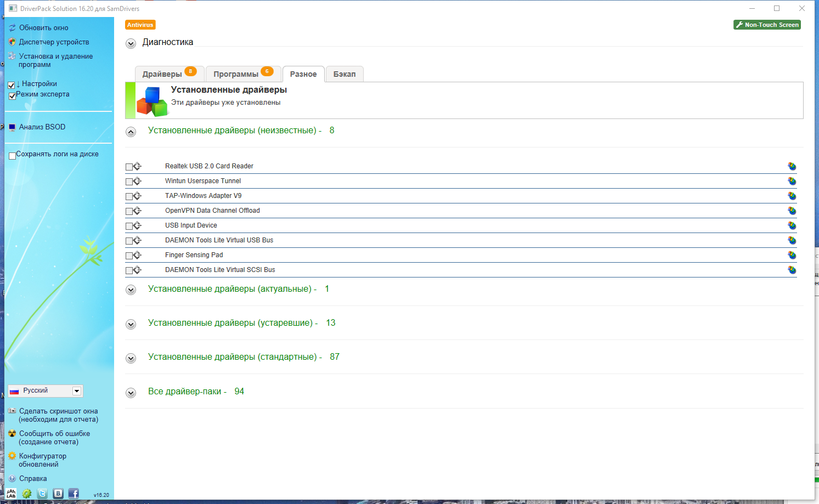
Task: Check the Wintun Userspace Tunnel checkbox
Action: (x=129, y=182)
